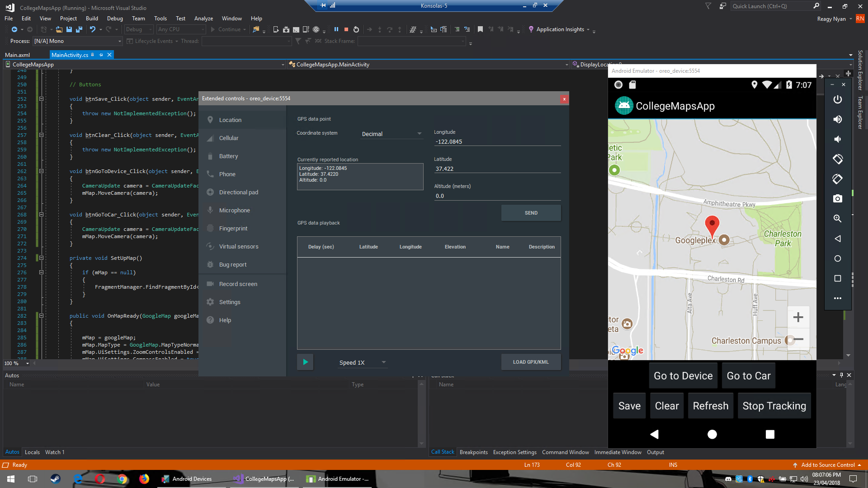Open Help in Extended controls
868x488 pixels.
coord(242,320)
